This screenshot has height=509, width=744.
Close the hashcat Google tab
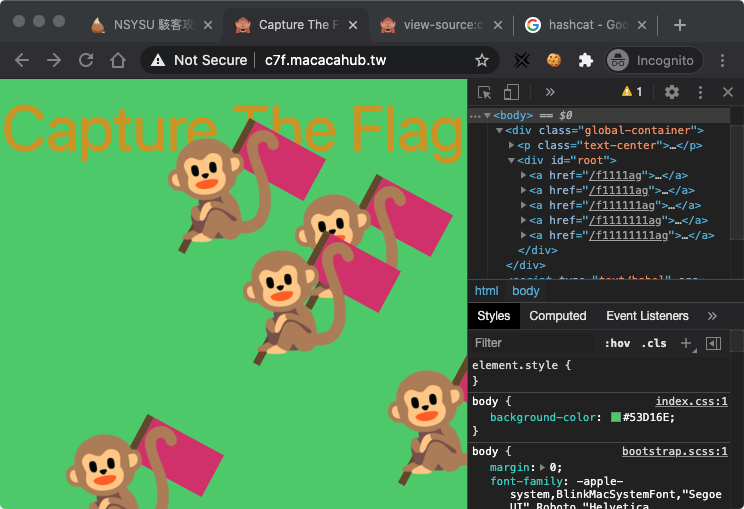[x=642, y=25]
